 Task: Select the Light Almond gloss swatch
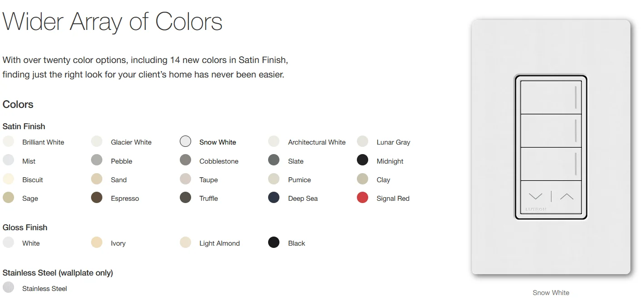click(186, 242)
